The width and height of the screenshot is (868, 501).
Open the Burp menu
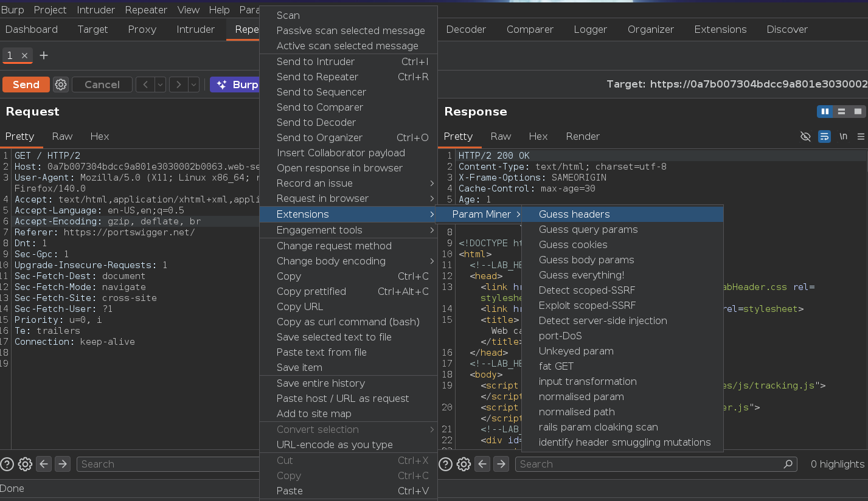tap(13, 10)
